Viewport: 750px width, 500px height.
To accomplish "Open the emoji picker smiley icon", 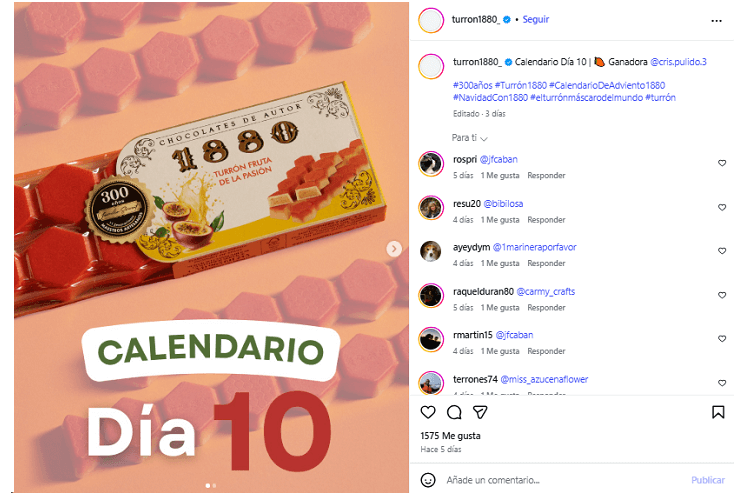I will pos(428,480).
